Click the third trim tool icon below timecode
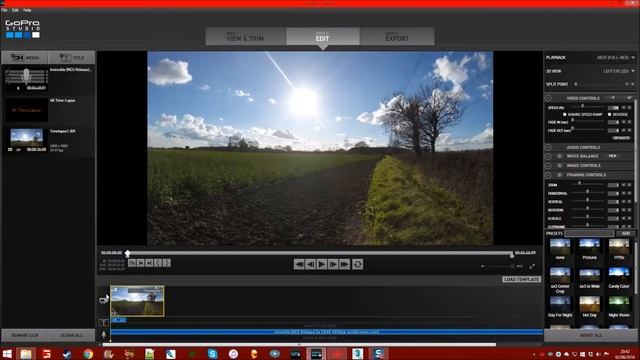This screenshot has width=640, height=360. [149, 263]
